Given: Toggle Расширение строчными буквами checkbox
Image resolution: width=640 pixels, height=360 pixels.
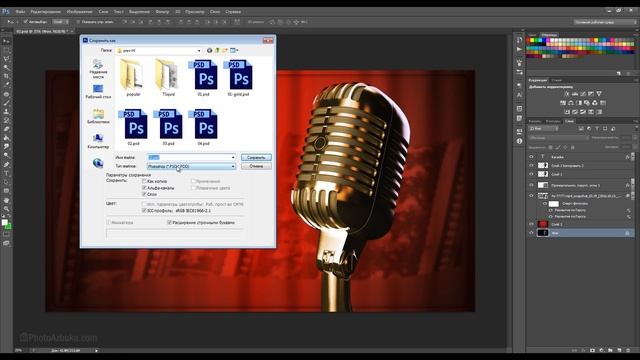Looking at the screenshot, I should click(169, 223).
